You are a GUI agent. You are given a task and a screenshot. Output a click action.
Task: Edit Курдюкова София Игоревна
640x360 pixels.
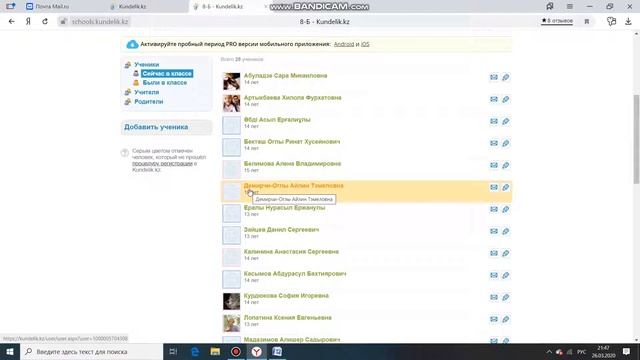pos(505,298)
